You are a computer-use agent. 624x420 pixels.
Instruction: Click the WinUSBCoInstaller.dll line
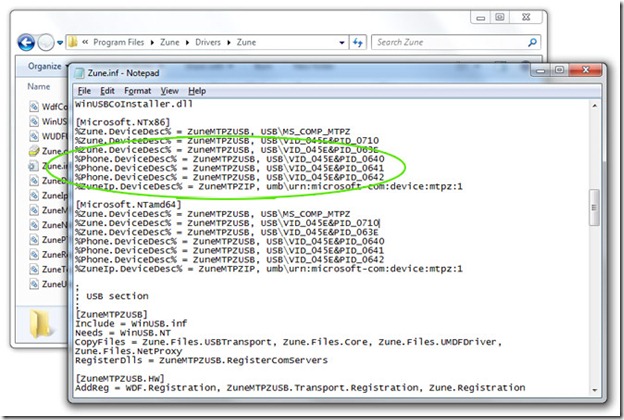[134, 104]
